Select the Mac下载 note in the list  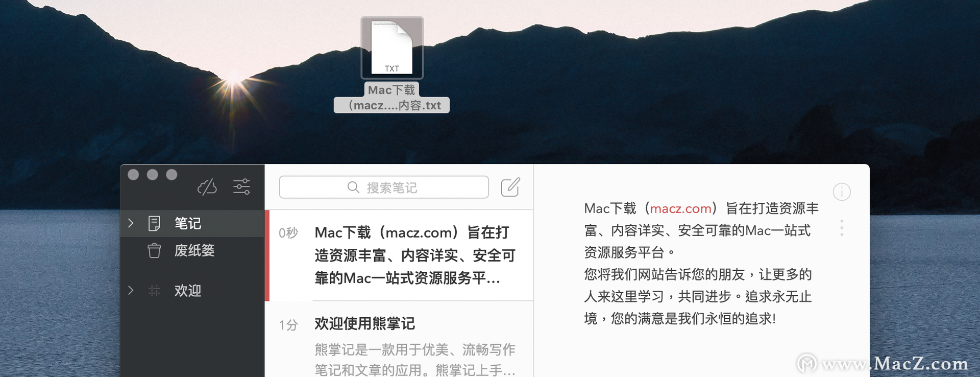tap(399, 255)
